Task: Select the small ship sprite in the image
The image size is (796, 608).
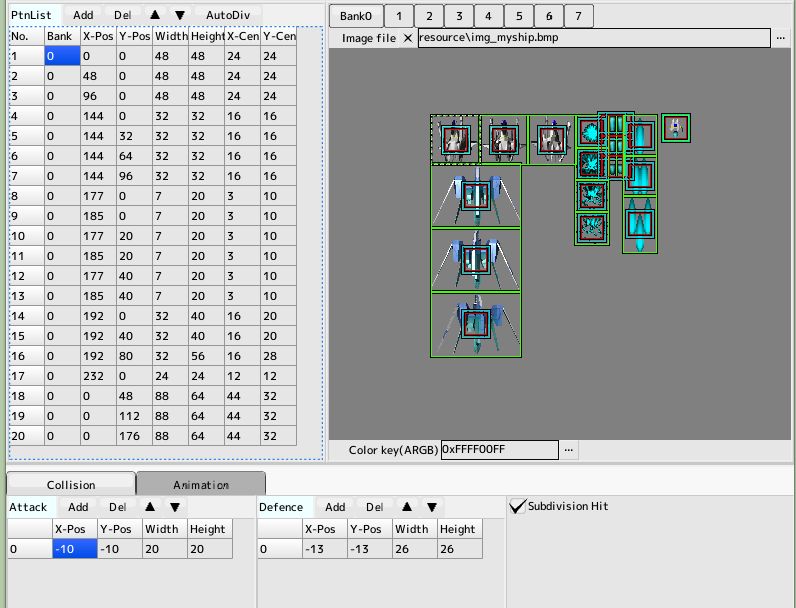Action: point(676,128)
